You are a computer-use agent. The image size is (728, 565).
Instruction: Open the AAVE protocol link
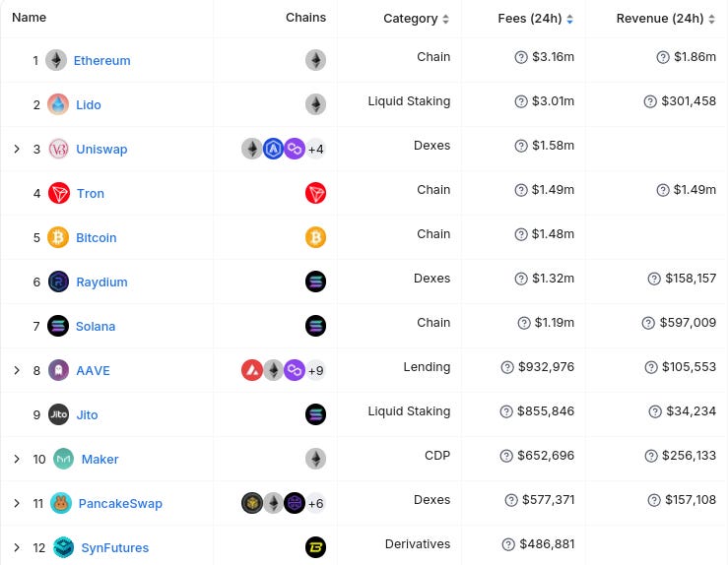93,371
